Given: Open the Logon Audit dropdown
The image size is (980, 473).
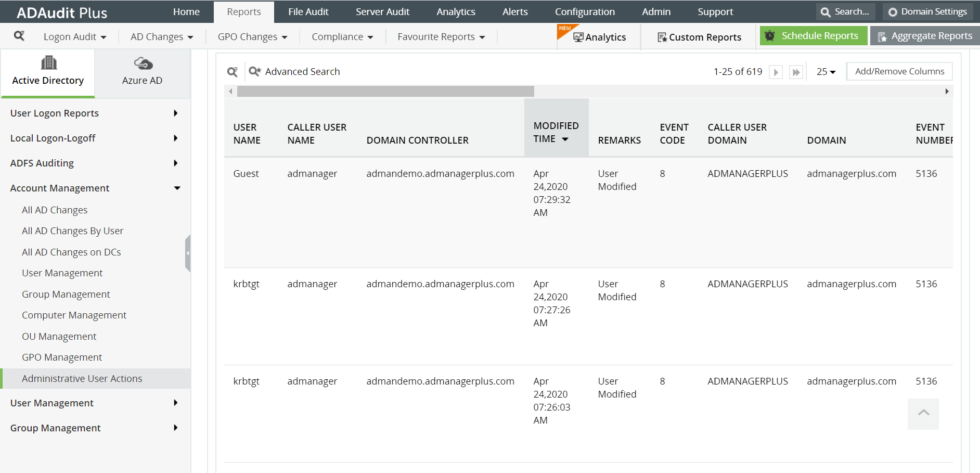Looking at the screenshot, I should 75,36.
